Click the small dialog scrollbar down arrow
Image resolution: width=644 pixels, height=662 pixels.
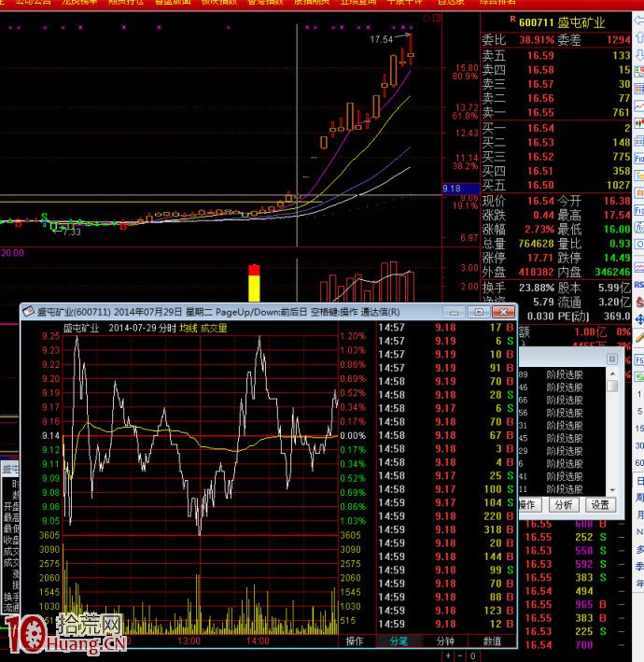612,490
